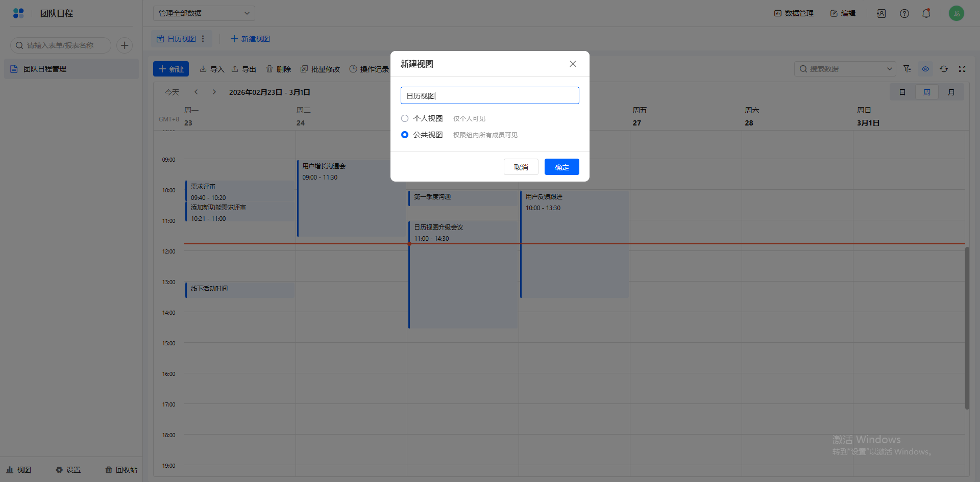980x482 pixels.
Task: Switch to the 月 calendar view
Action: click(x=951, y=92)
